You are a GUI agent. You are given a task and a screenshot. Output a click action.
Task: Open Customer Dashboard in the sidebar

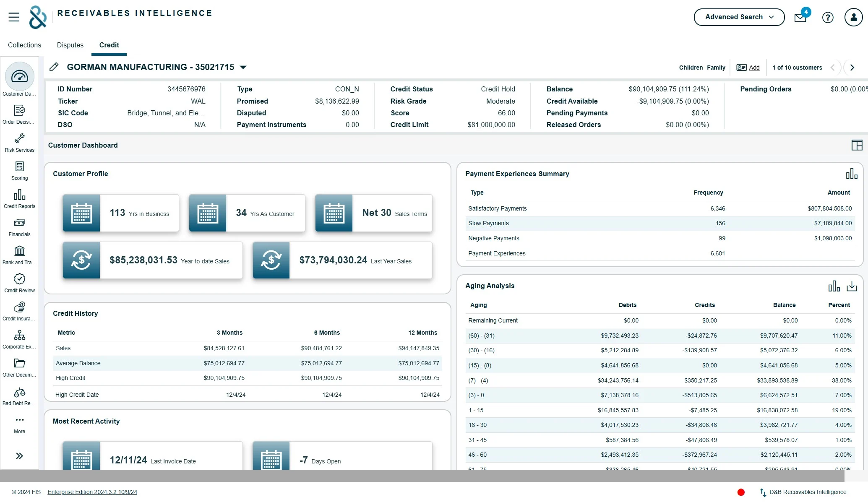(19, 80)
